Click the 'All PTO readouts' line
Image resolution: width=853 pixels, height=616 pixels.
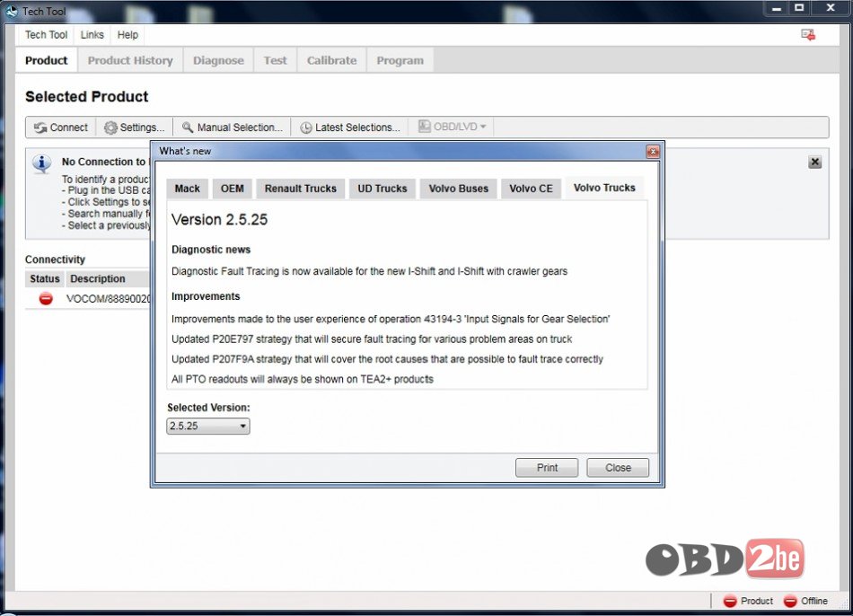pos(303,379)
